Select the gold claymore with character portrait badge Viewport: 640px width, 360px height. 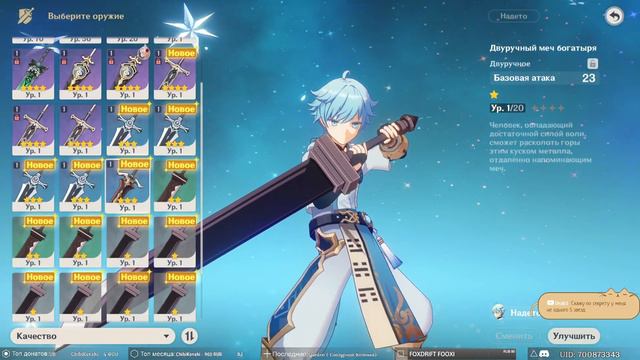pos(127,74)
